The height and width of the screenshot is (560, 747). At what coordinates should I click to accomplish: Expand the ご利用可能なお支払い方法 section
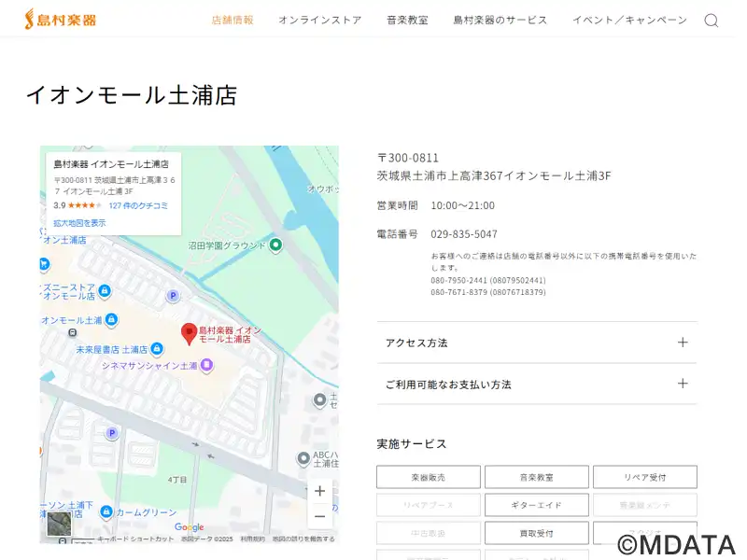[x=537, y=385]
